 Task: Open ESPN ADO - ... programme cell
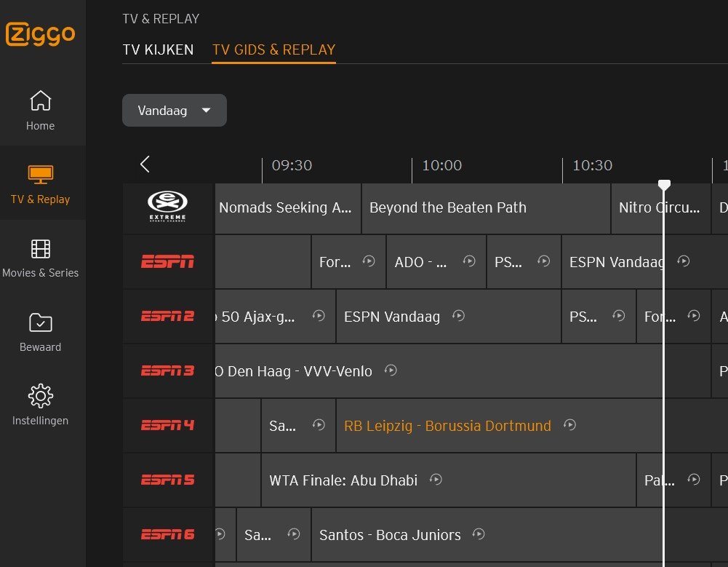(x=436, y=262)
